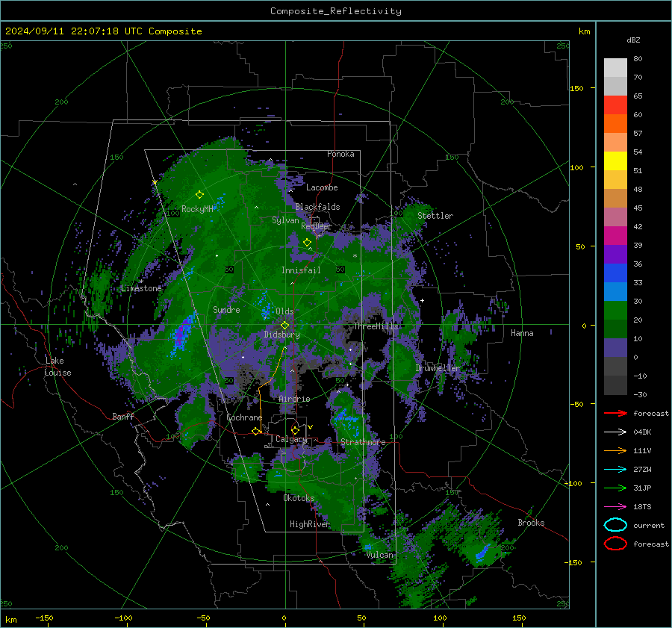672x628 pixels.
Task: Click the dBZ legend heading
Action: [633, 40]
